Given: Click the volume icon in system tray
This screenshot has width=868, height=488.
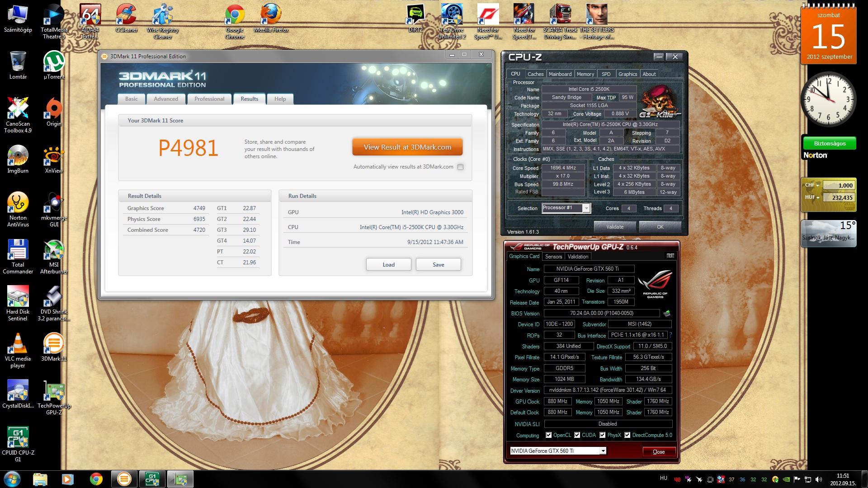Looking at the screenshot, I should point(819,479).
